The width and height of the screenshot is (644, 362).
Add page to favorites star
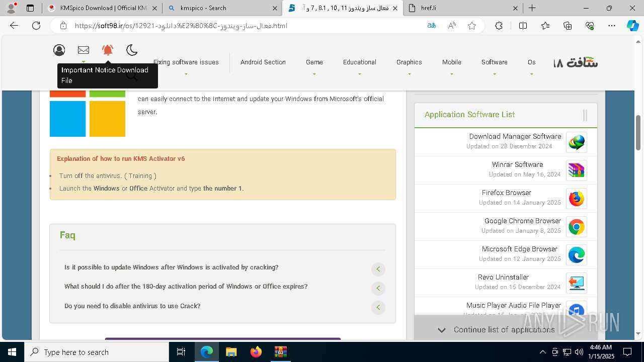point(472,26)
